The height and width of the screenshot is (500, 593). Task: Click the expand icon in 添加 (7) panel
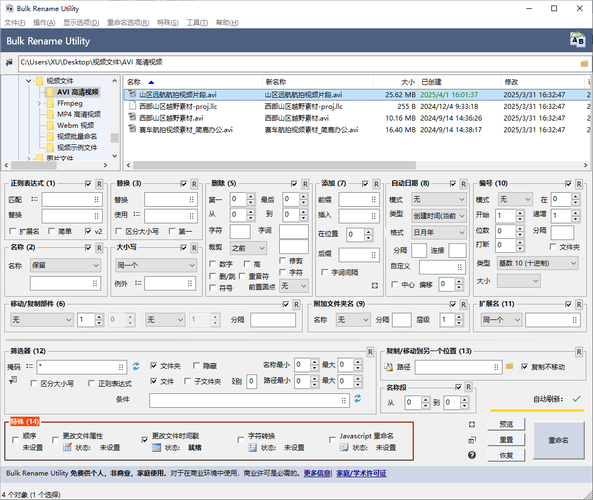pos(374,286)
